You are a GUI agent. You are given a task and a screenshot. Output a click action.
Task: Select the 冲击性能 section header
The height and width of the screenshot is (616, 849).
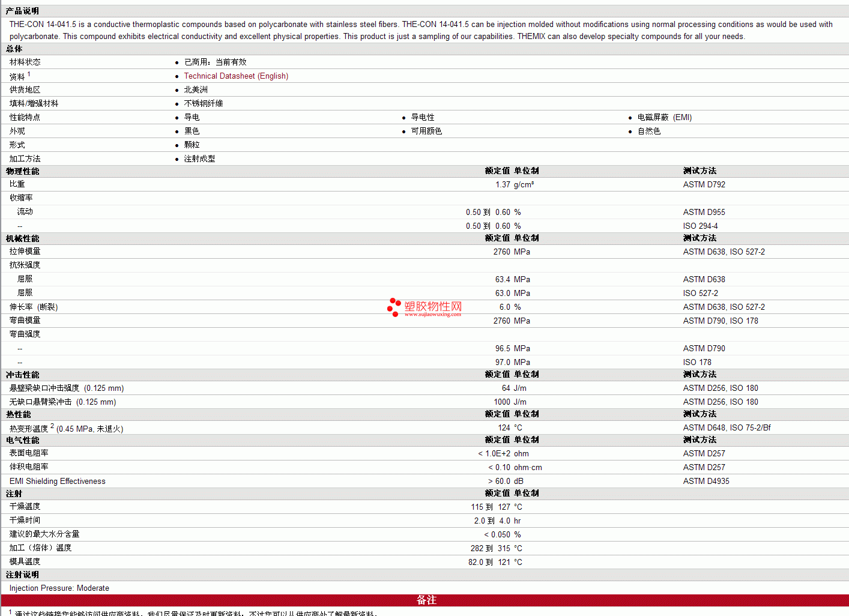(23, 375)
